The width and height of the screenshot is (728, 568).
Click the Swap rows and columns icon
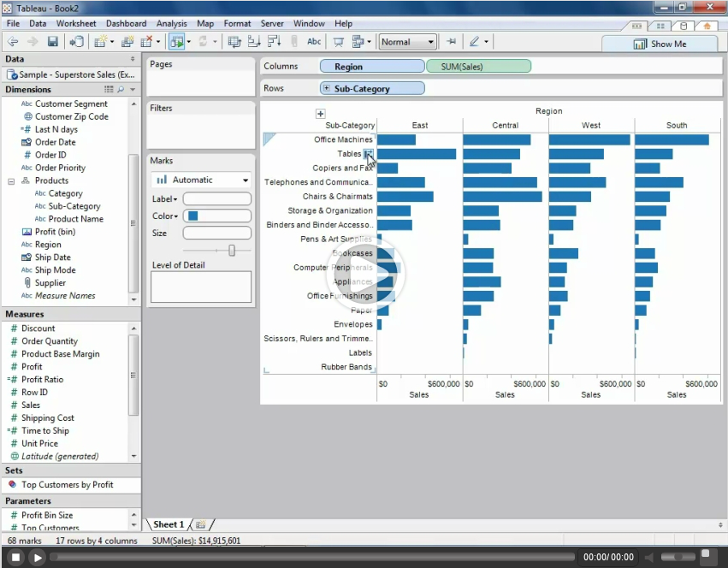click(234, 42)
